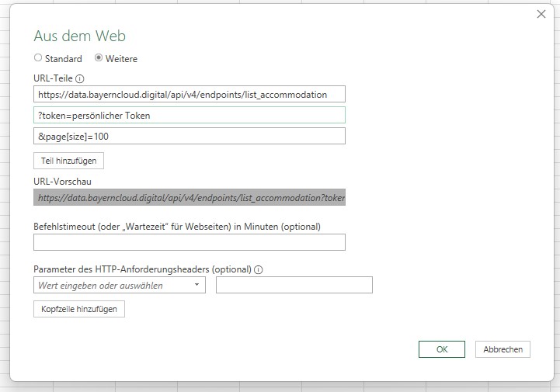Click the Befehlstimeout label text
560x392 pixels.
point(177,226)
